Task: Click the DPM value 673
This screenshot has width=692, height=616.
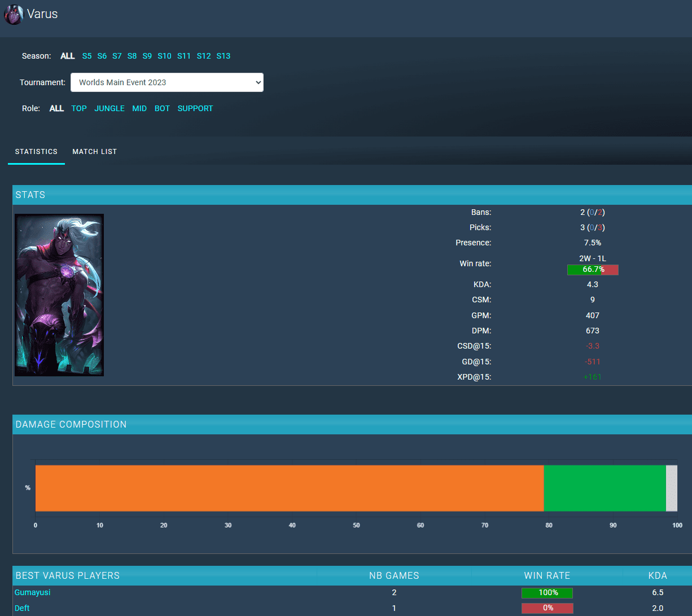Action: pos(593,331)
